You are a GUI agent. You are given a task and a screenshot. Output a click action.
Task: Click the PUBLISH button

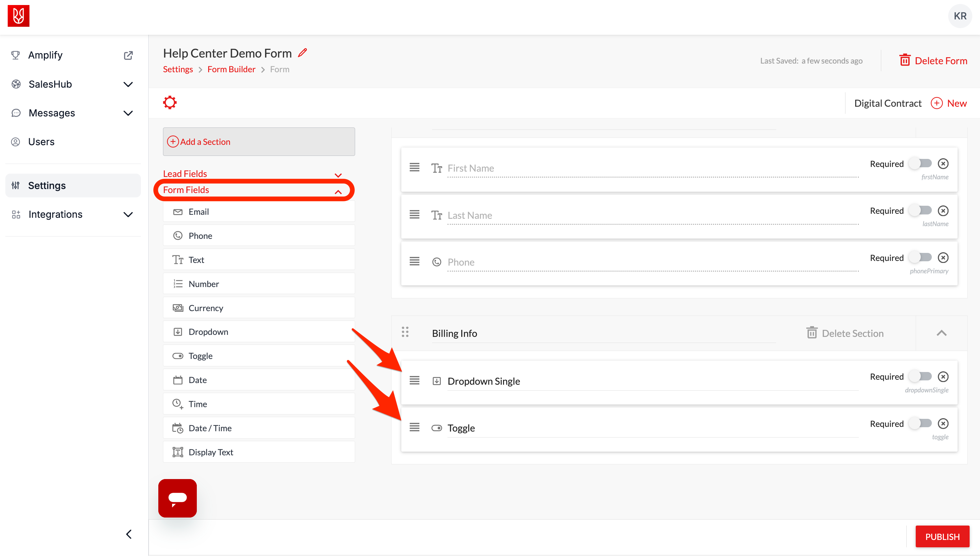pos(942,537)
